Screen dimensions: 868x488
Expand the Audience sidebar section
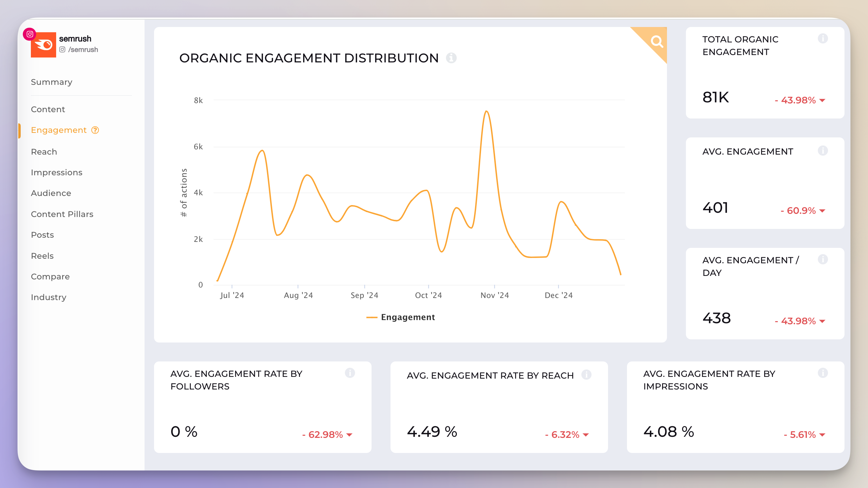click(x=51, y=193)
